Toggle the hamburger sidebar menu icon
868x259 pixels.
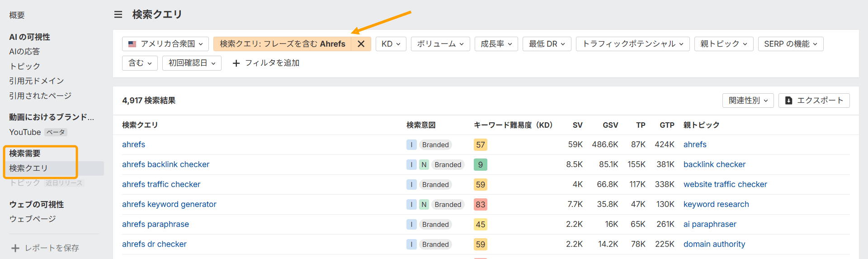click(x=118, y=14)
